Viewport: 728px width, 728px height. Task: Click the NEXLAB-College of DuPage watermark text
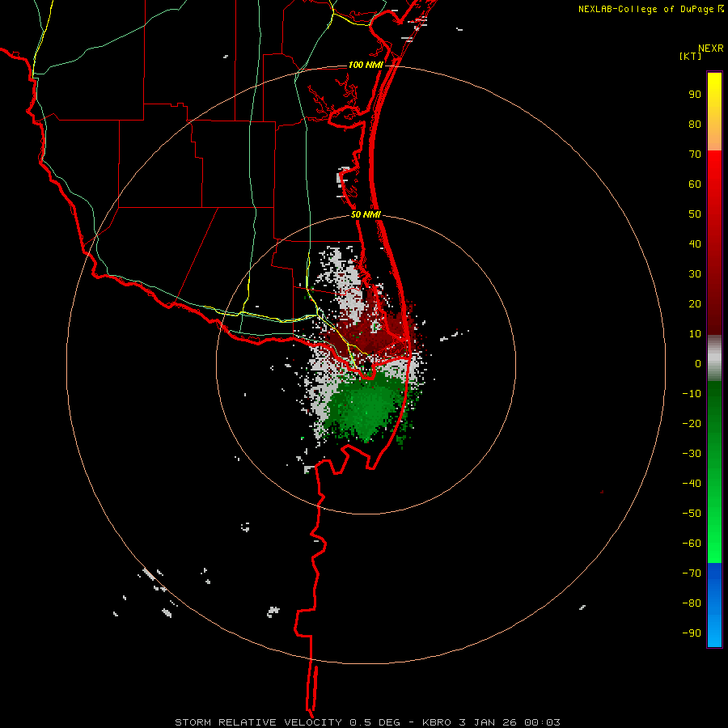click(651, 9)
